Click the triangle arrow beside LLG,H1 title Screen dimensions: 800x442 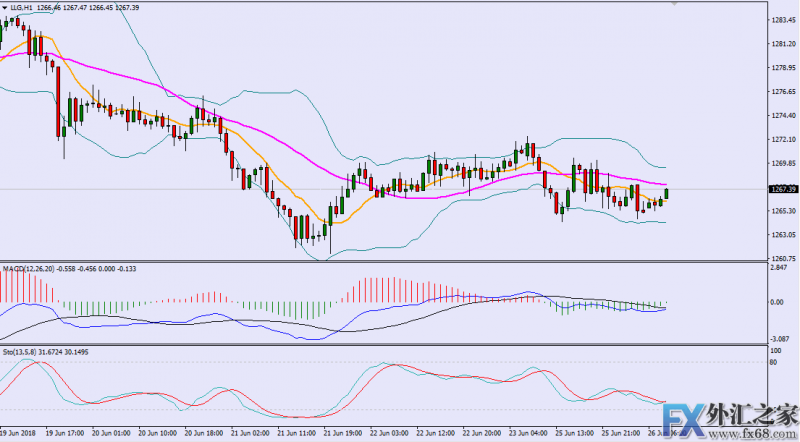(x=5, y=8)
